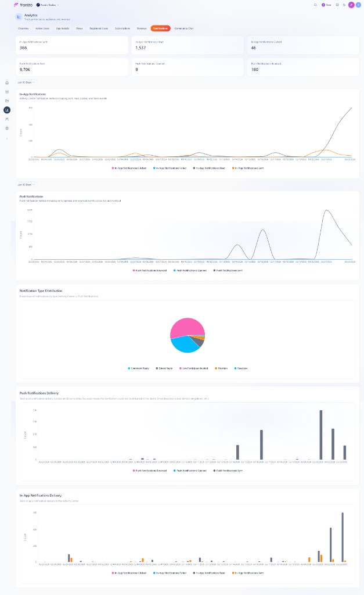Click the search icon in the top bar
364x595 pixels.
tap(315, 5)
